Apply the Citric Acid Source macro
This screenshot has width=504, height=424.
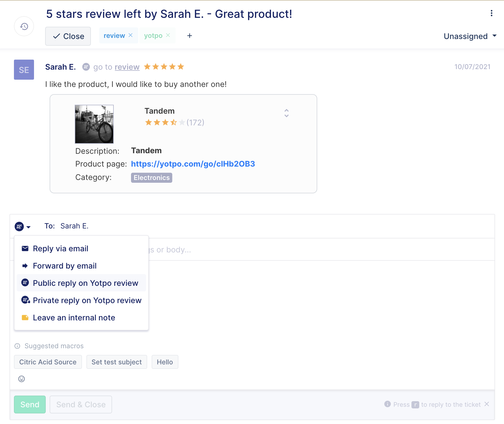coord(48,362)
